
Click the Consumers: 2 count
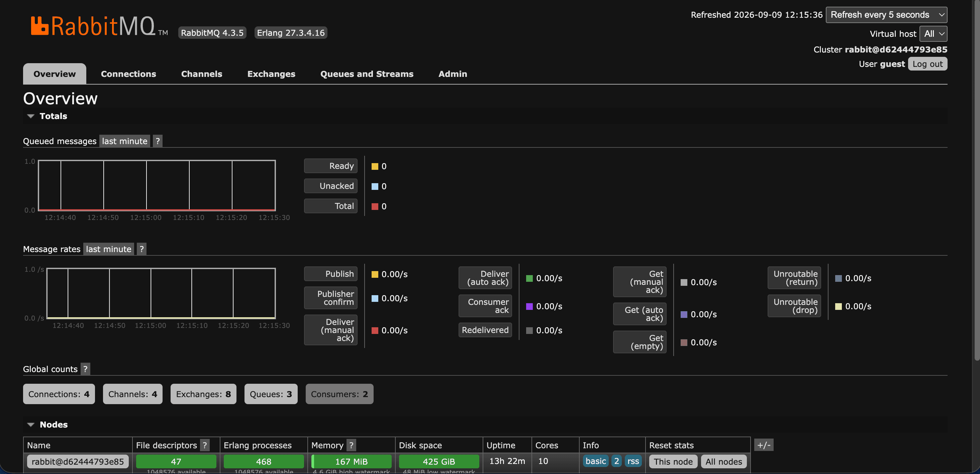pyautogui.click(x=339, y=394)
